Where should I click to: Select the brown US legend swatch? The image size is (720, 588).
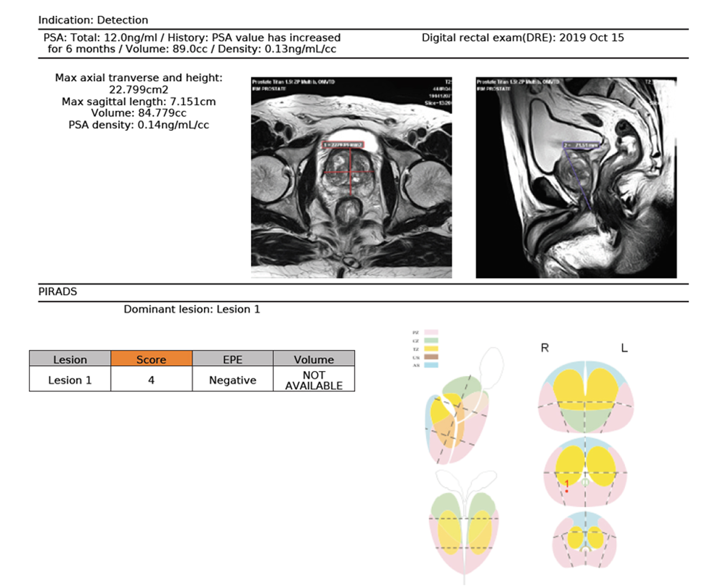click(x=431, y=357)
